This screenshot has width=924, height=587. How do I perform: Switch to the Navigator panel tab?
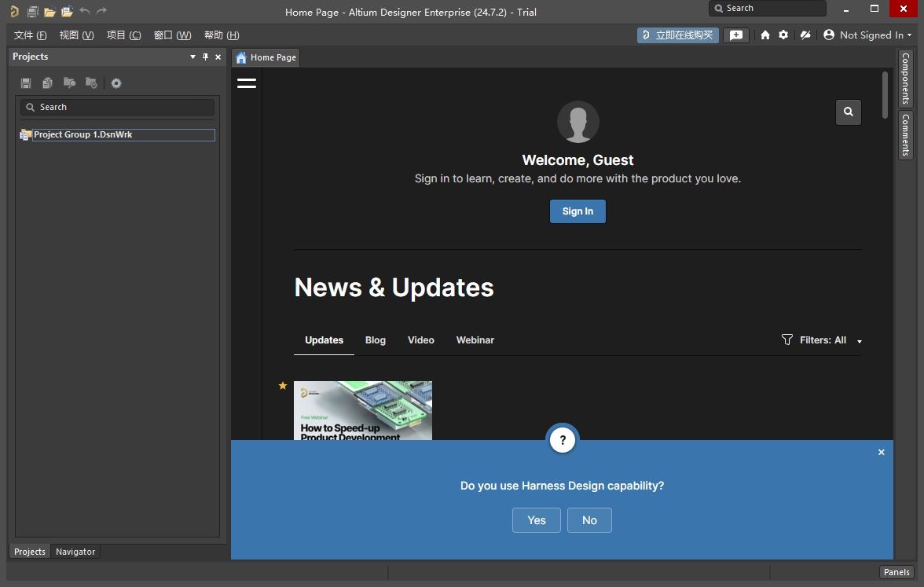click(75, 552)
